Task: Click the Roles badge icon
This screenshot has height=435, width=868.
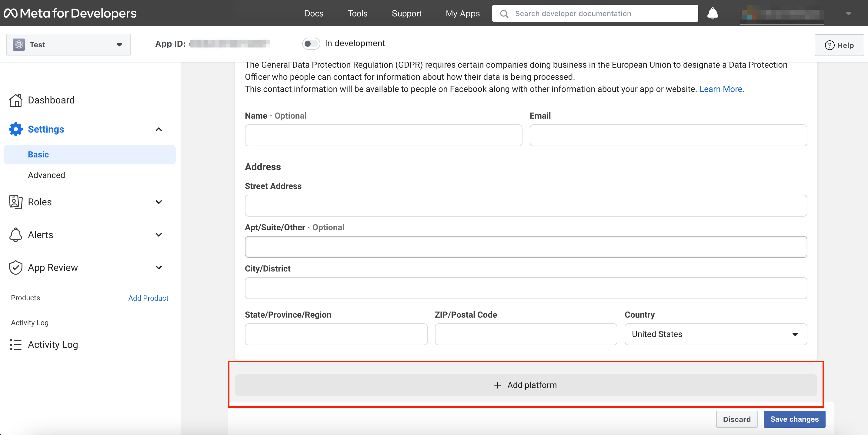Action: point(15,202)
